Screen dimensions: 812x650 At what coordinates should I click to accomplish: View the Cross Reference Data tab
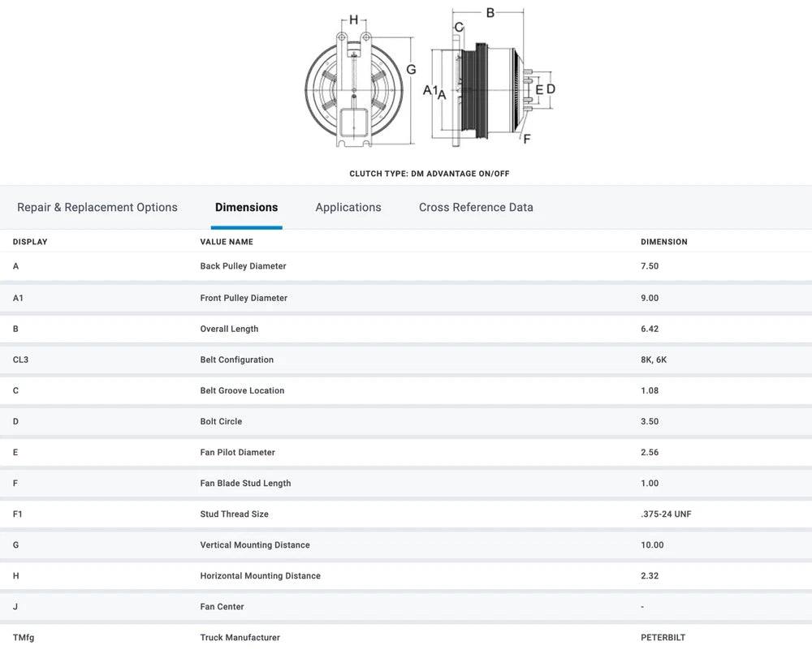point(476,208)
